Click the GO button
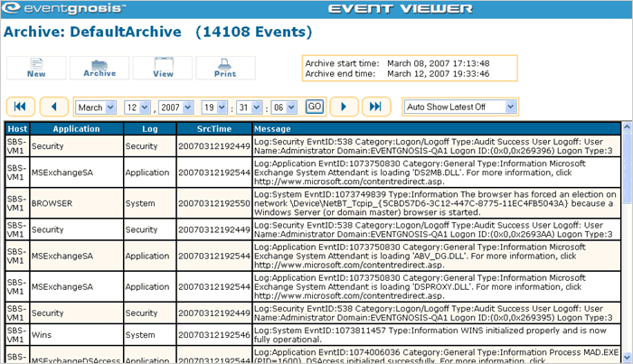Viewport: 633px width, 364px height. (x=315, y=107)
